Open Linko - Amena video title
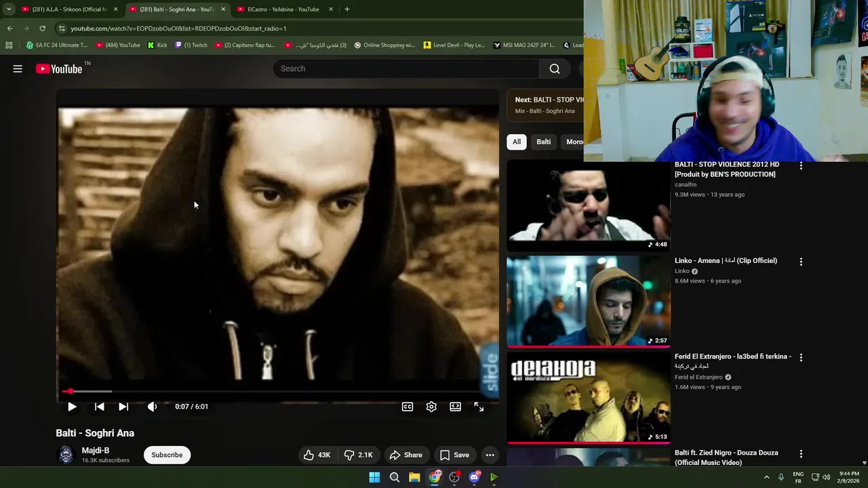Viewport: 868px width, 488px height. click(x=726, y=260)
